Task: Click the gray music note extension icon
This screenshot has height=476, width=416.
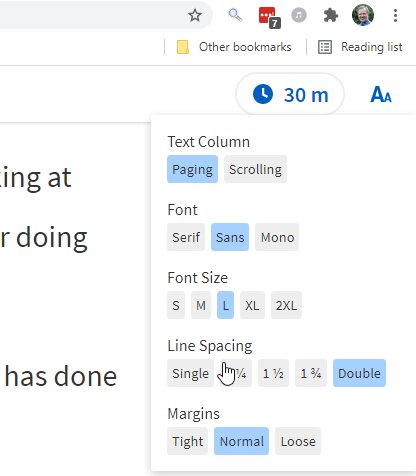Action: coord(299,15)
